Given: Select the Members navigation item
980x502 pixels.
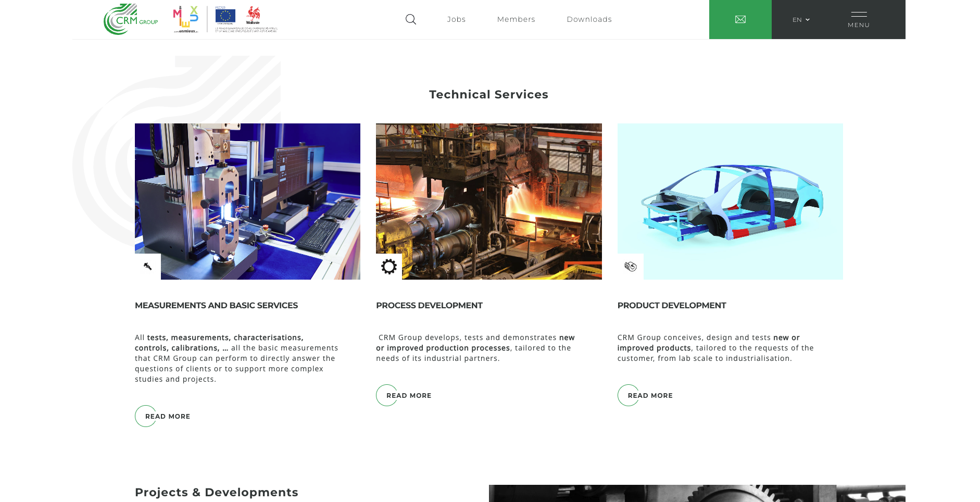Looking at the screenshot, I should [x=516, y=19].
